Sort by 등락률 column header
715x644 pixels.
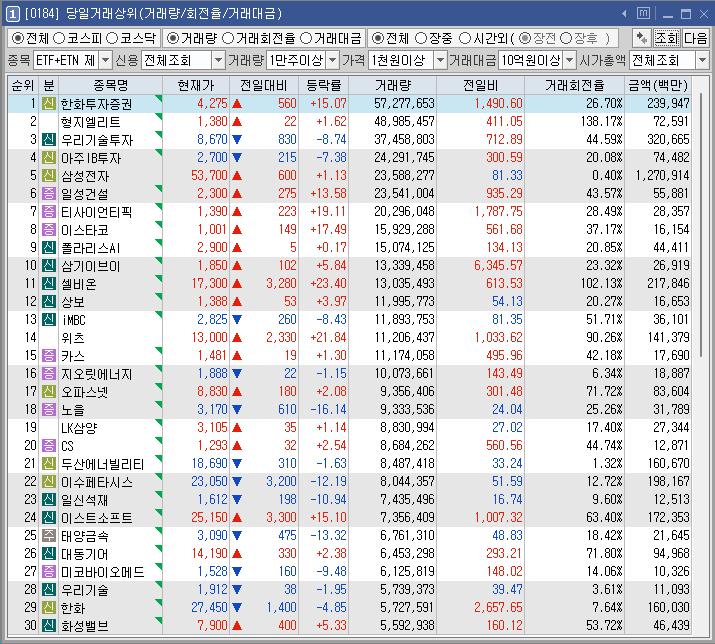323,85
